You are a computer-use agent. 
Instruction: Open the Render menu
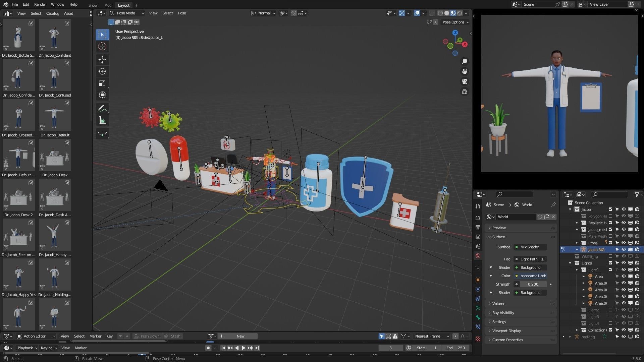pyautogui.click(x=40, y=4)
